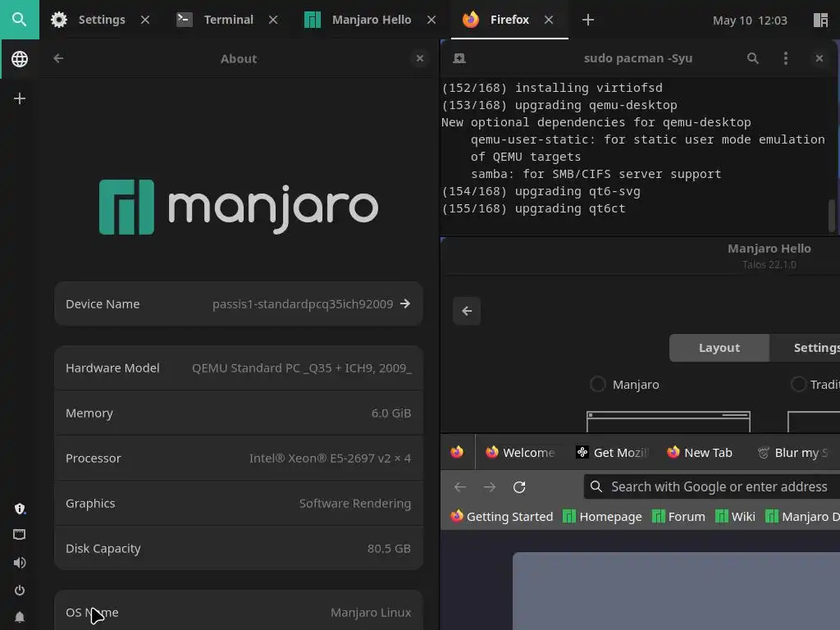Close the Manjaro Hello tab
The height and width of the screenshot is (630, 840).
[431, 20]
